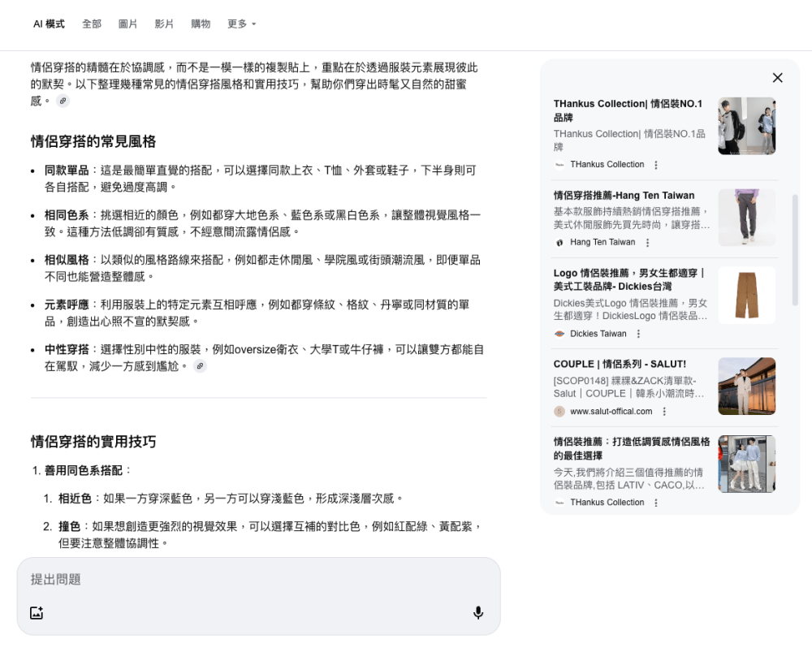
Task: Click the brown Dickies pants thumbnail
Action: pos(746,295)
